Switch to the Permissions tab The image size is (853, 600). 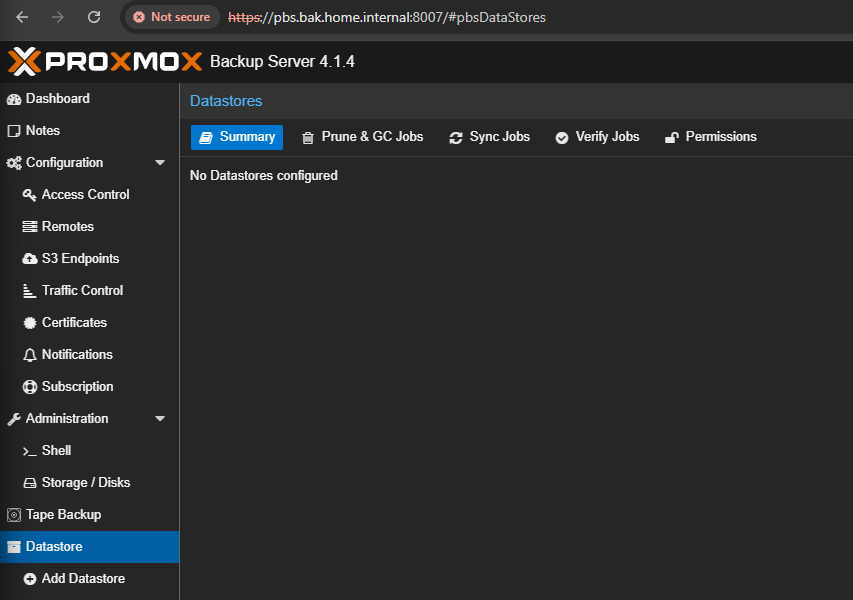pos(710,137)
